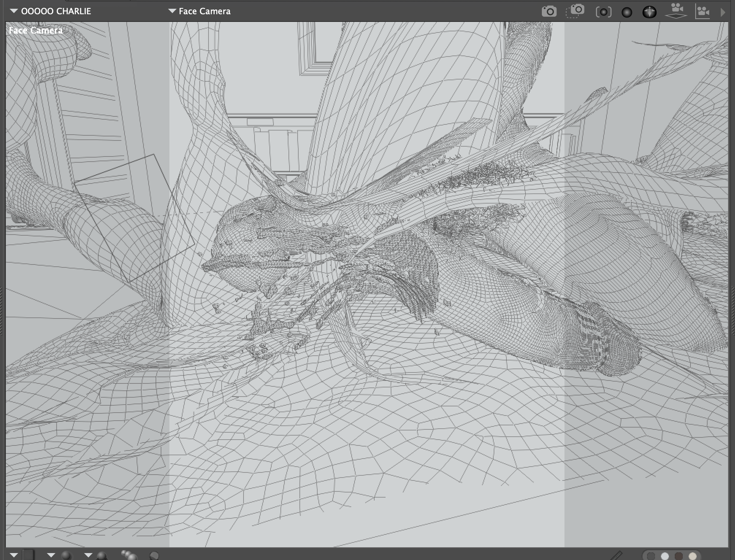Open the viewport layout dropdown arrow
735x560 pixels.
(14, 555)
